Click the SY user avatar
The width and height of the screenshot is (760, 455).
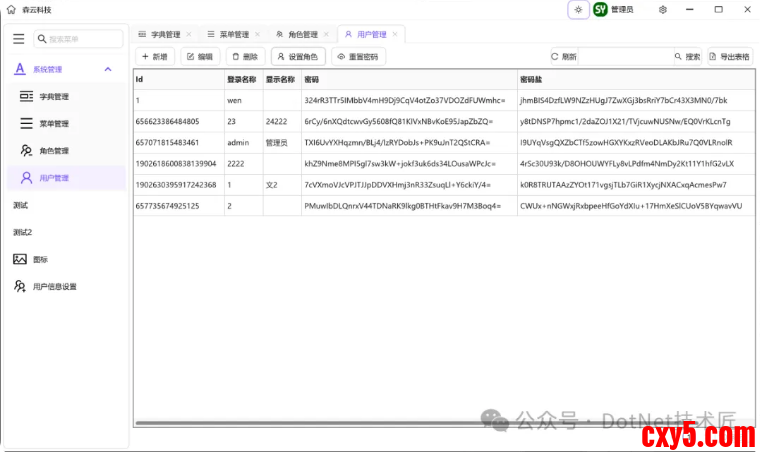click(601, 9)
